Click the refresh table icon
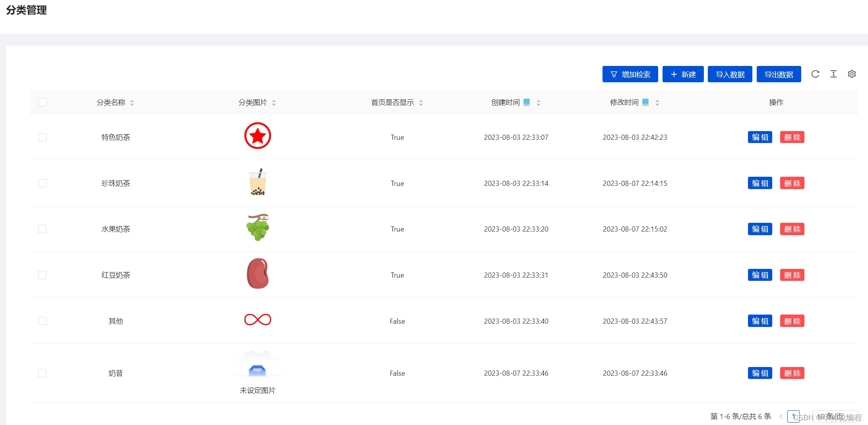 [x=815, y=74]
